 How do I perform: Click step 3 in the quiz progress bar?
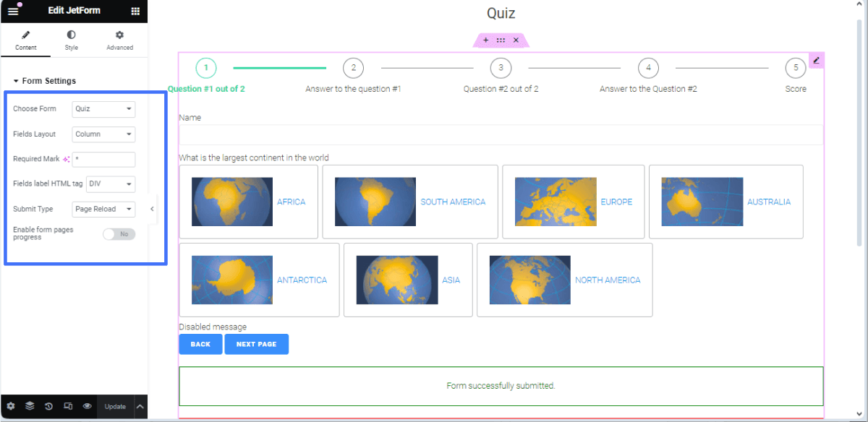[501, 67]
